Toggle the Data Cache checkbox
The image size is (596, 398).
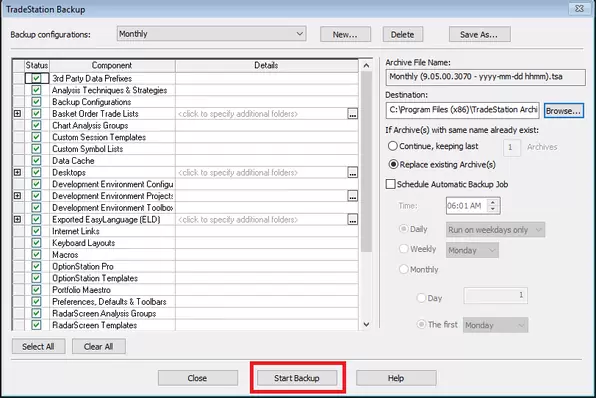(x=36, y=161)
